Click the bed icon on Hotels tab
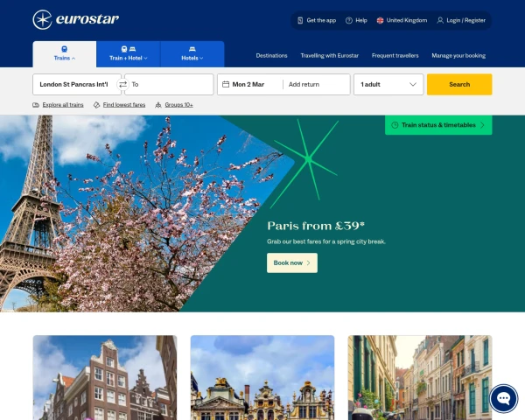Viewport: 525px width, 420px height. (192, 49)
